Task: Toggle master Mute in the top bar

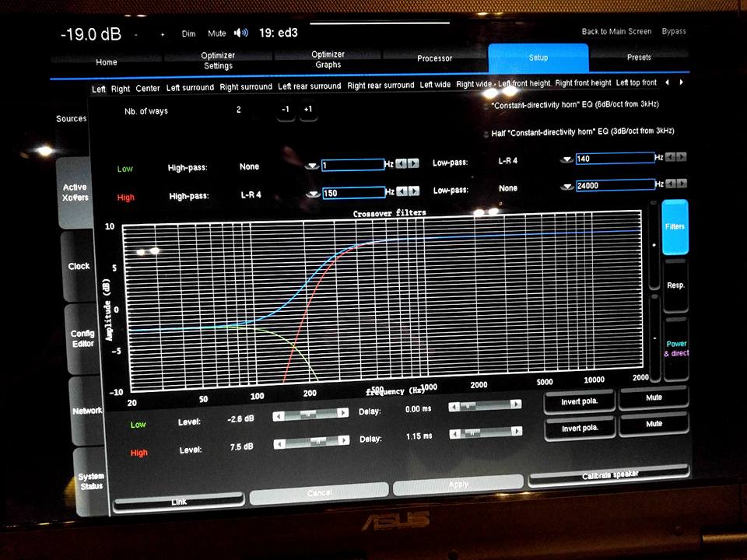Action: pos(217,33)
